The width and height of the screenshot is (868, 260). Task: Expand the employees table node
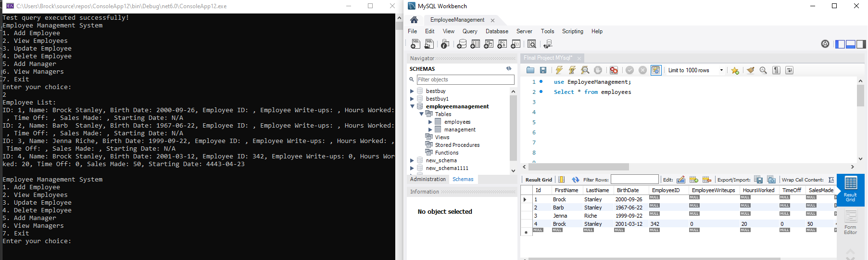[430, 122]
